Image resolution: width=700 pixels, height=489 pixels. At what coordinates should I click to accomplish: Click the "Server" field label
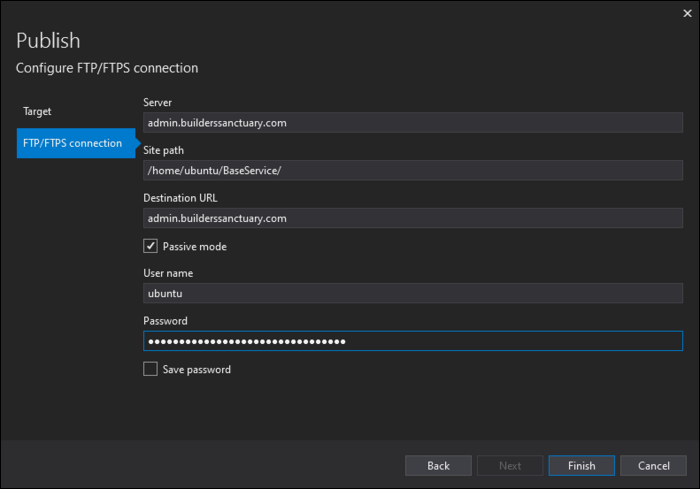coord(158,102)
